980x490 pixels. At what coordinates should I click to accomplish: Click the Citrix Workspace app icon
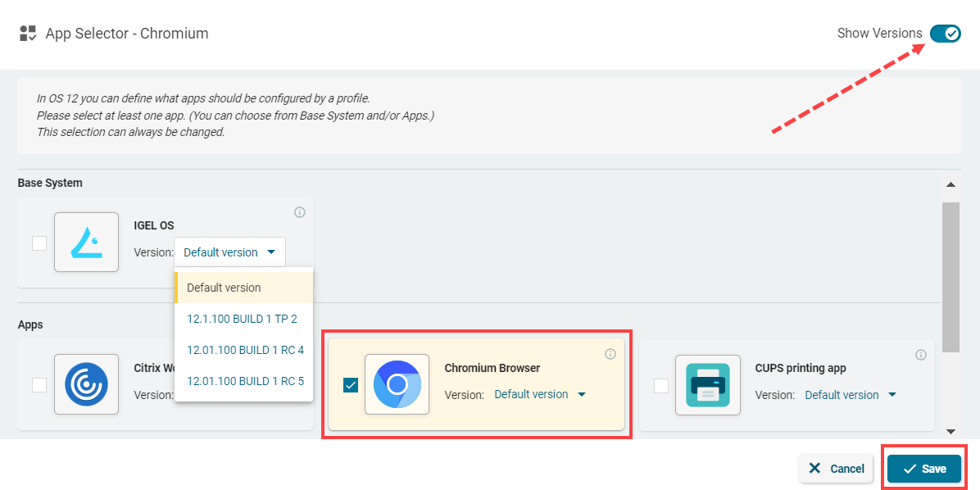point(86,384)
